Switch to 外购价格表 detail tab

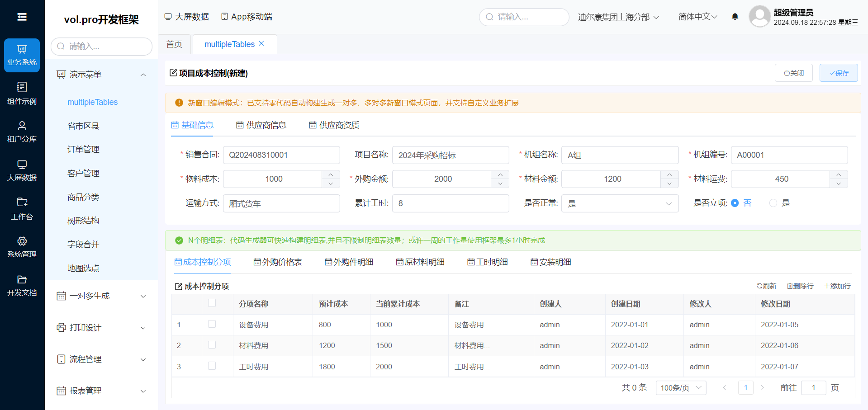coord(278,262)
